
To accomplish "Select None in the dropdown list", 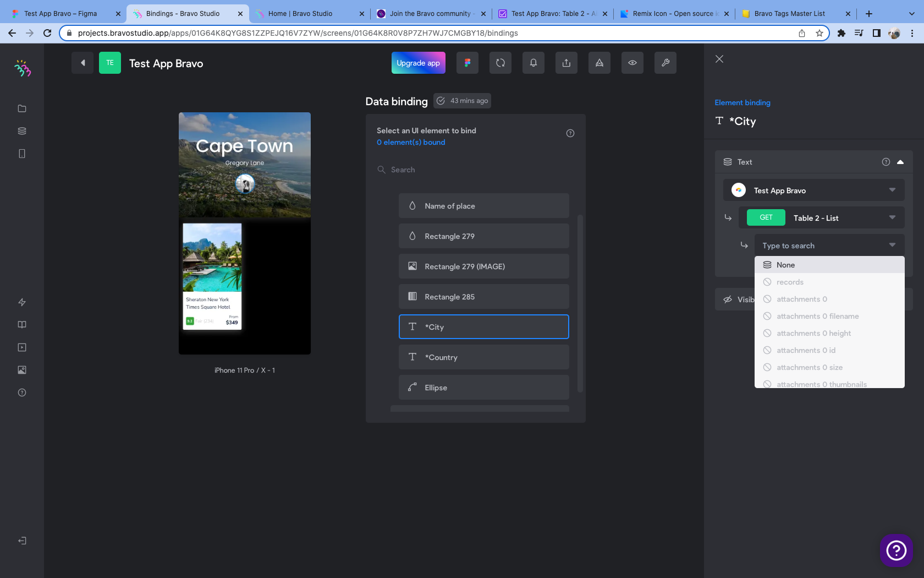I will 829,265.
